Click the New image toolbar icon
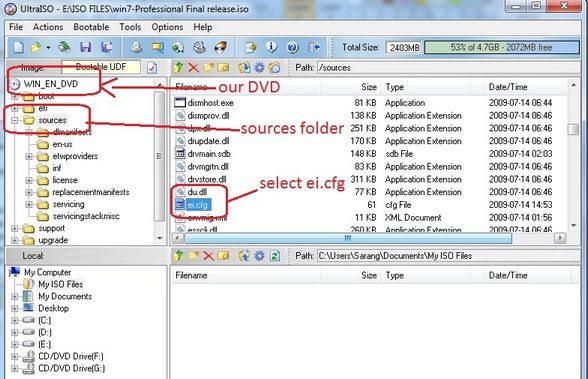The image size is (588, 379). pos(18,47)
